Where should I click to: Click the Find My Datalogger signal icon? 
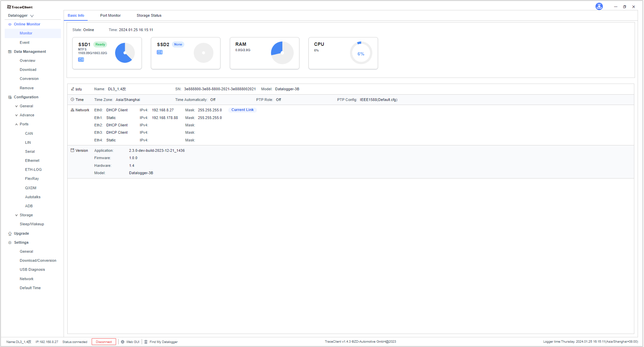(x=146, y=342)
